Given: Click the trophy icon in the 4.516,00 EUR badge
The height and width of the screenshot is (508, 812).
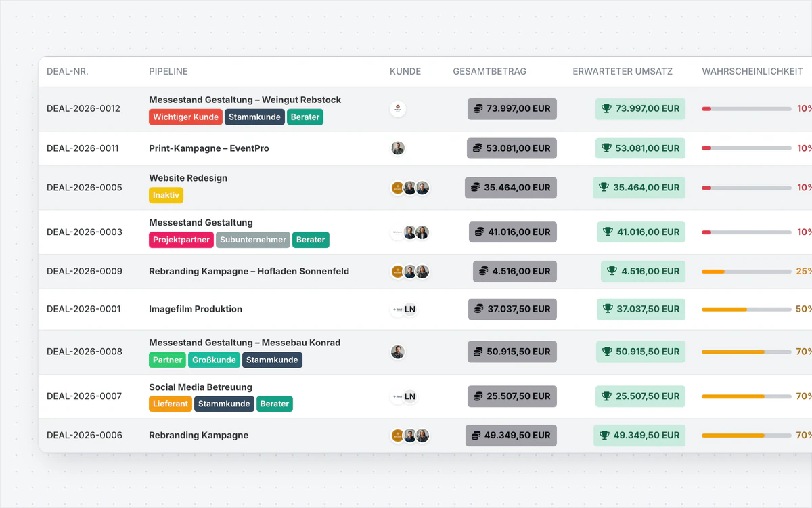Looking at the screenshot, I should (x=612, y=272).
